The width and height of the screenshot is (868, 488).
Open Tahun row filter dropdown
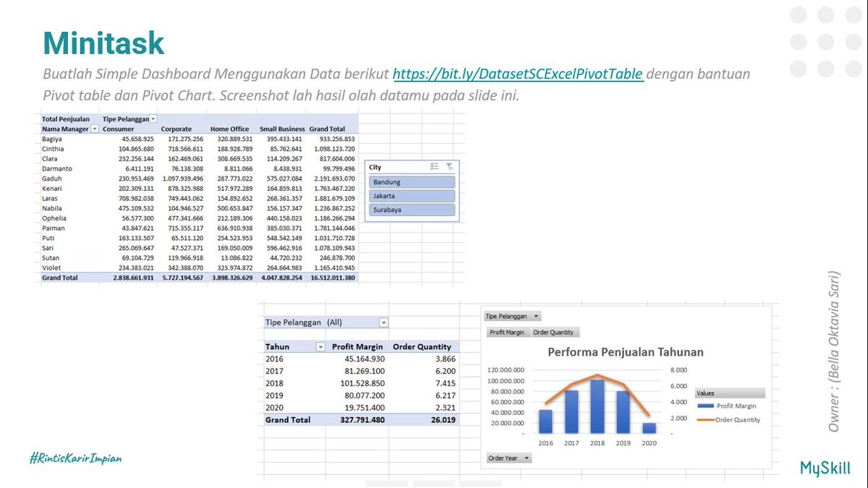[320, 347]
